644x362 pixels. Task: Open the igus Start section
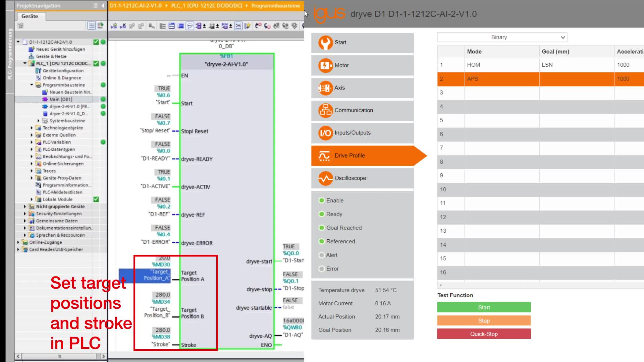(x=362, y=43)
